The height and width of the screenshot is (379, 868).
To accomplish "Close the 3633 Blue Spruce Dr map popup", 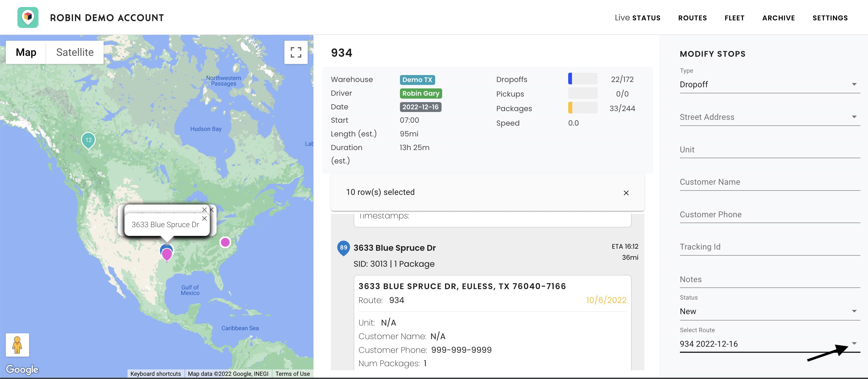I will [204, 218].
